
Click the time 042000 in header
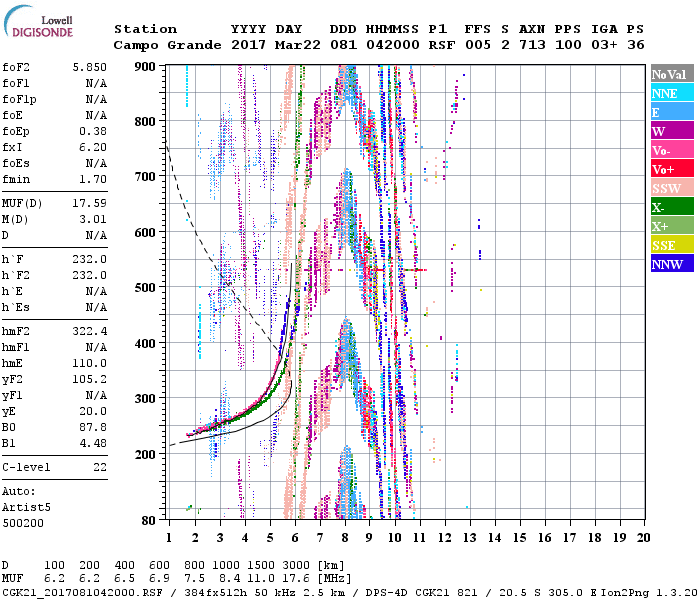pos(393,45)
